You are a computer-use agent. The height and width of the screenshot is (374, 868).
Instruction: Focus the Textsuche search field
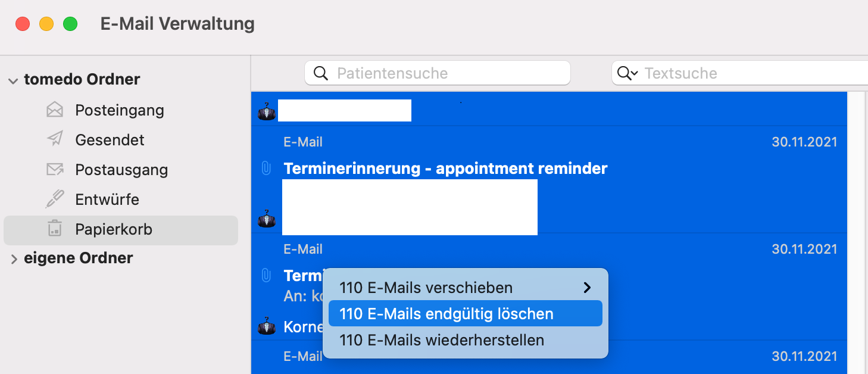coord(740,73)
